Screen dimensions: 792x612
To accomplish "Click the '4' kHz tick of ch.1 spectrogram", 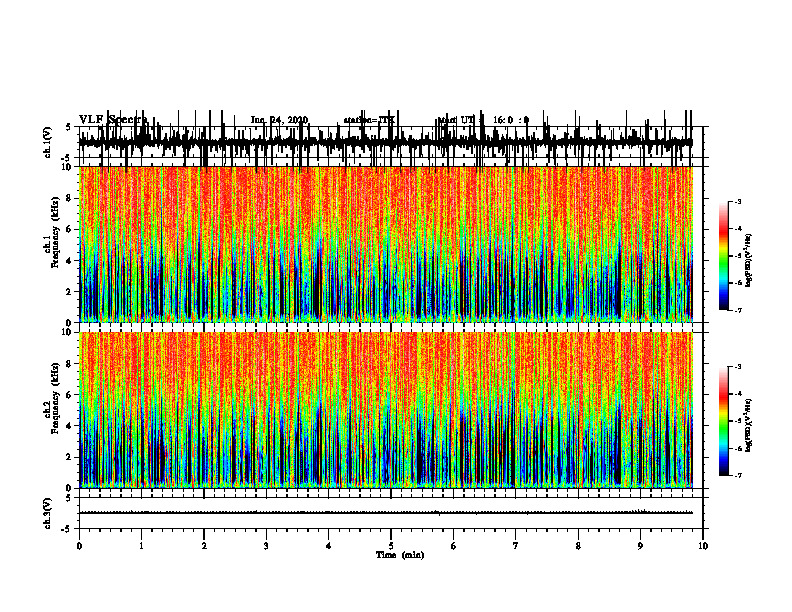I will [70, 261].
